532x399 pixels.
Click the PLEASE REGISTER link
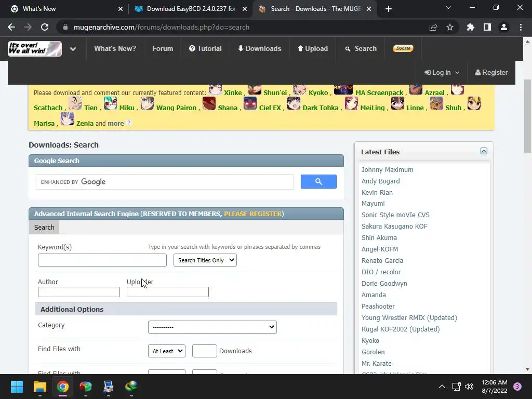pyautogui.click(x=253, y=214)
